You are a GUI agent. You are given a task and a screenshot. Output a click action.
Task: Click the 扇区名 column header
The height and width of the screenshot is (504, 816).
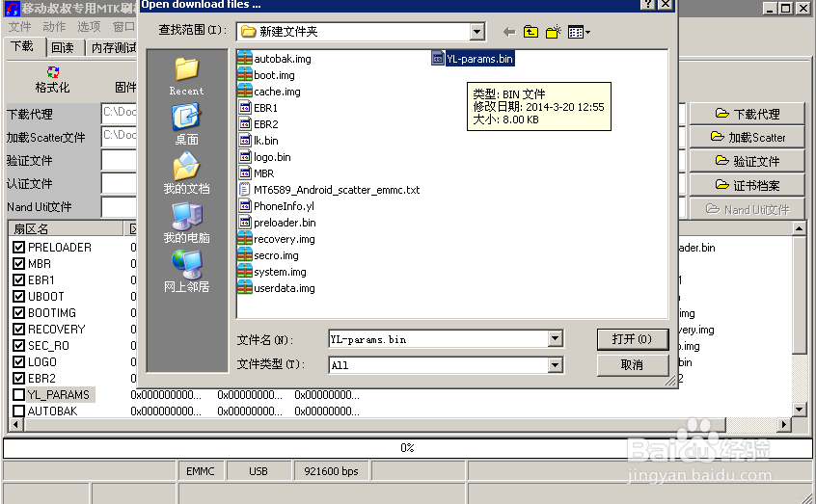(66, 228)
